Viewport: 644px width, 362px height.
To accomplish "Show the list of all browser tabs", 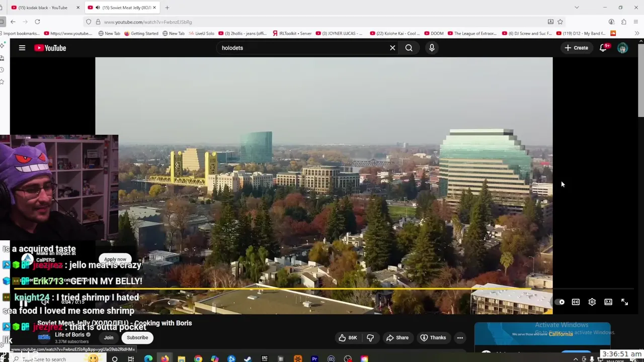I will (x=577, y=8).
